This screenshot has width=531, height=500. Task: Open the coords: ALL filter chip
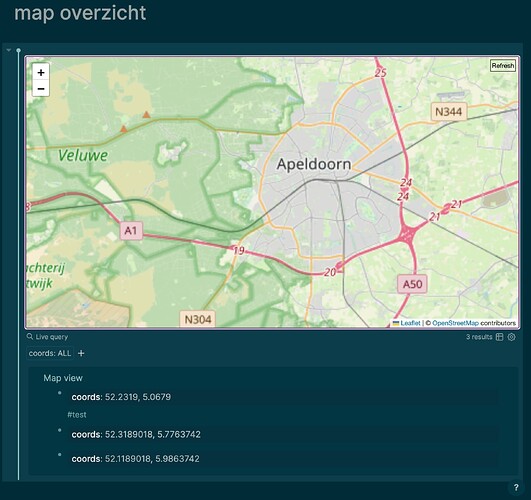pyautogui.click(x=50, y=353)
